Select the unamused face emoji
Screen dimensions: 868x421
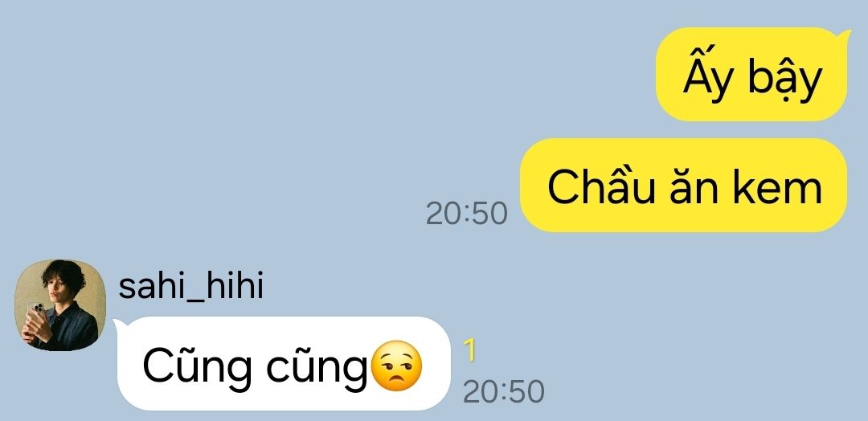pyautogui.click(x=396, y=366)
